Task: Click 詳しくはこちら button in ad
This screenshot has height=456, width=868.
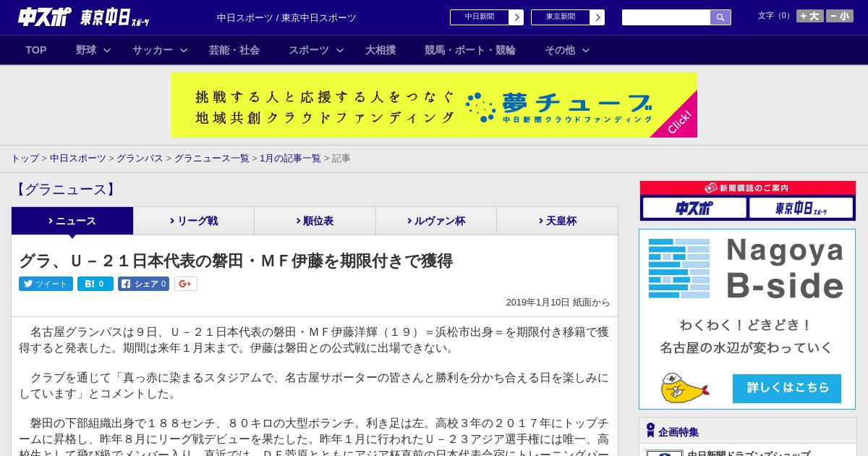Action: coord(787,388)
